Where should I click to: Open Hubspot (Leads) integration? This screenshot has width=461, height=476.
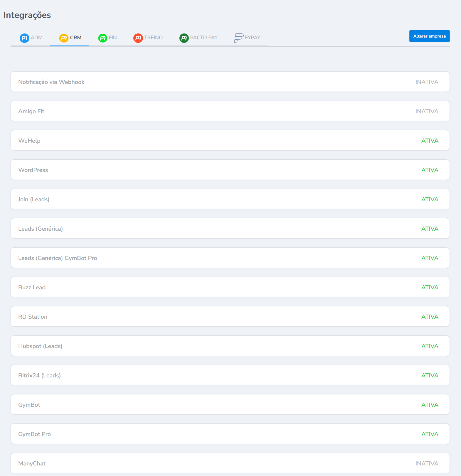230,346
